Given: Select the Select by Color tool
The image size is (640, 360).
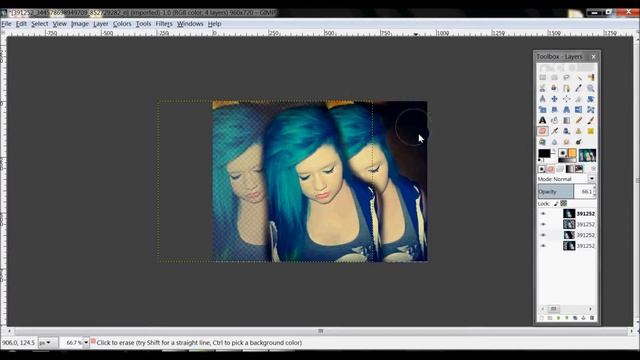Looking at the screenshot, I should click(591, 77).
